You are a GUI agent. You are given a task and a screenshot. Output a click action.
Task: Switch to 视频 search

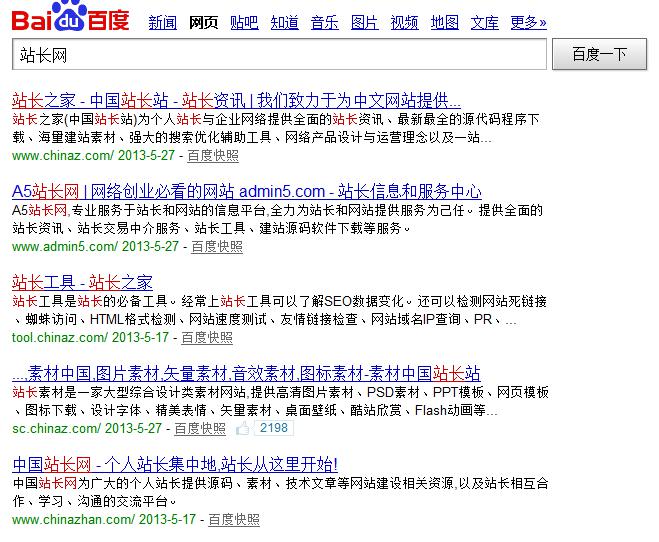404,22
